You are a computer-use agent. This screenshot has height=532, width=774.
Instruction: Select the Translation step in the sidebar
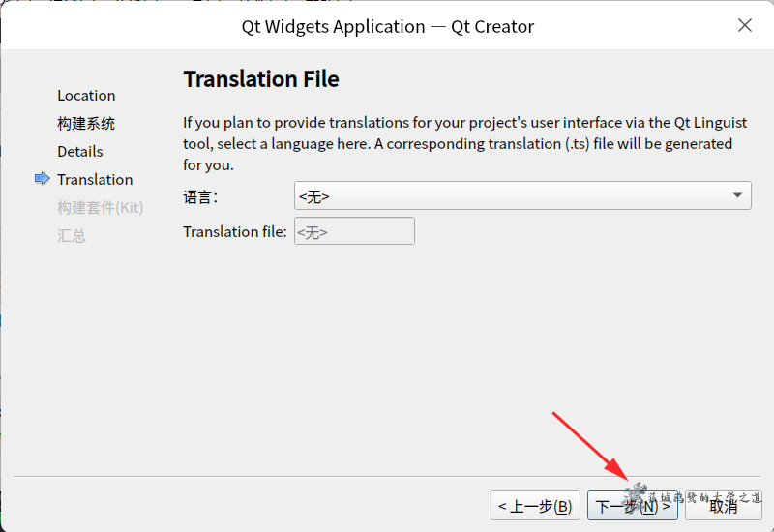pos(95,179)
